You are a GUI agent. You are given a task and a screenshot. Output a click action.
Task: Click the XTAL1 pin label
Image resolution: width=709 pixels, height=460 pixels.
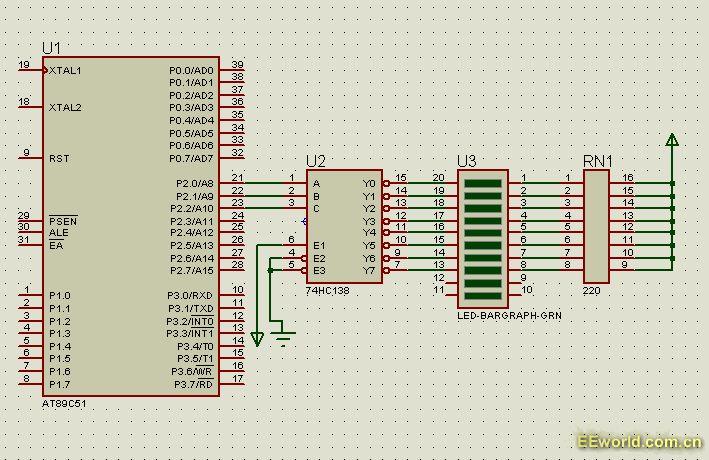coord(65,71)
